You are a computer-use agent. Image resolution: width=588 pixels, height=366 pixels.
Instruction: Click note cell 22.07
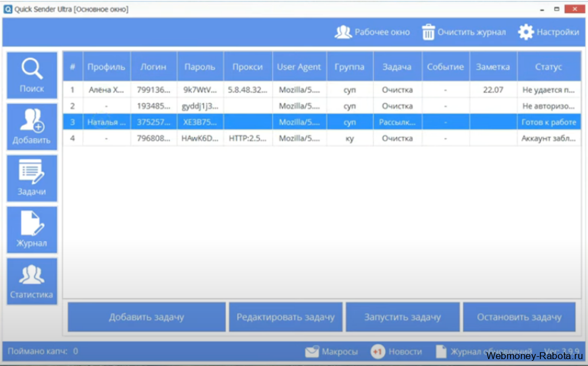[493, 90]
